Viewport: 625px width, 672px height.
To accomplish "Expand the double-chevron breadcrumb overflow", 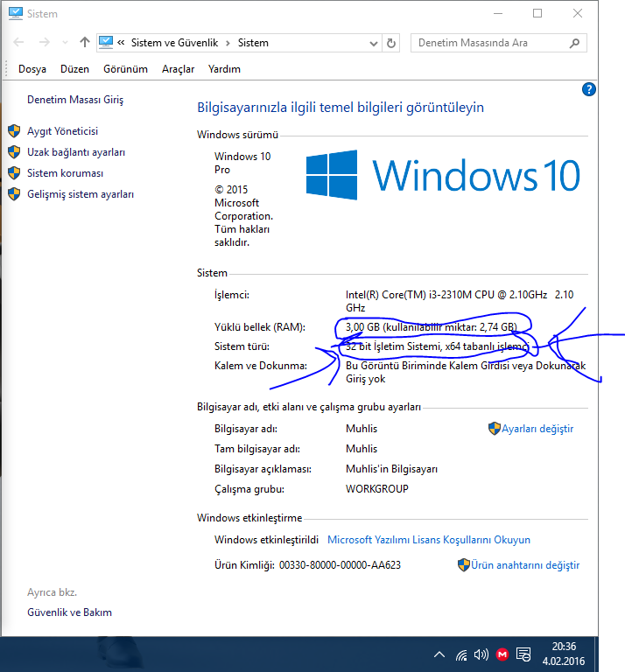I will tap(121, 42).
